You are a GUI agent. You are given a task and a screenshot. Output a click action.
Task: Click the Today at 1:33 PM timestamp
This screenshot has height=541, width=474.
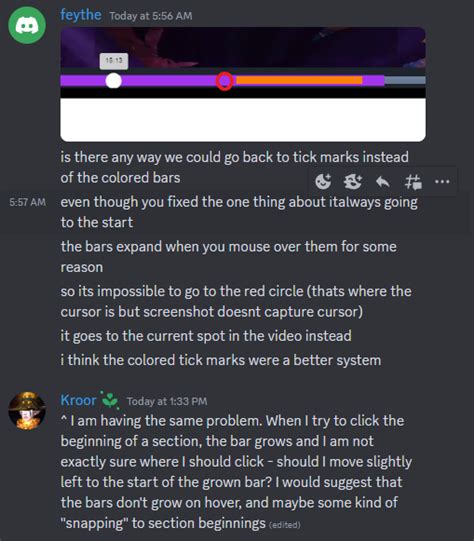pyautogui.click(x=167, y=401)
